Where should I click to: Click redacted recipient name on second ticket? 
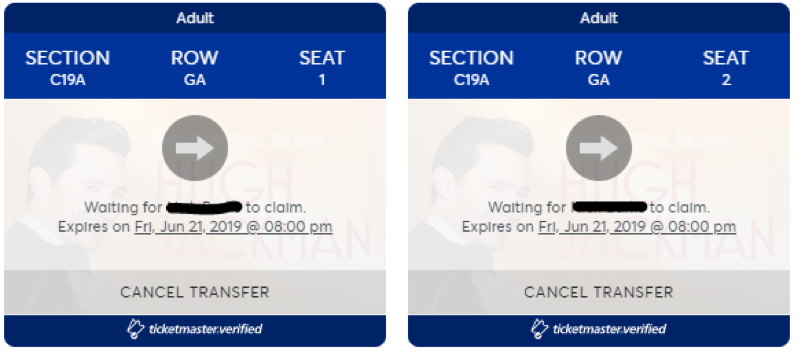click(x=609, y=208)
